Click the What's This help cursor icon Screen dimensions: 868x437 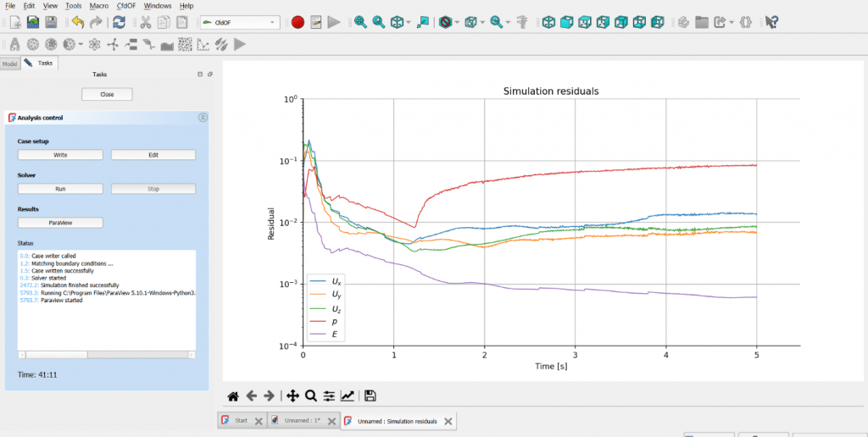(771, 22)
